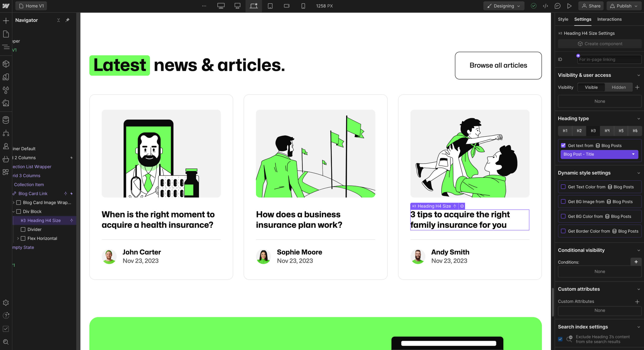The width and height of the screenshot is (644, 350).
Task: Switch to the Interactions tab
Action: pos(609,19)
